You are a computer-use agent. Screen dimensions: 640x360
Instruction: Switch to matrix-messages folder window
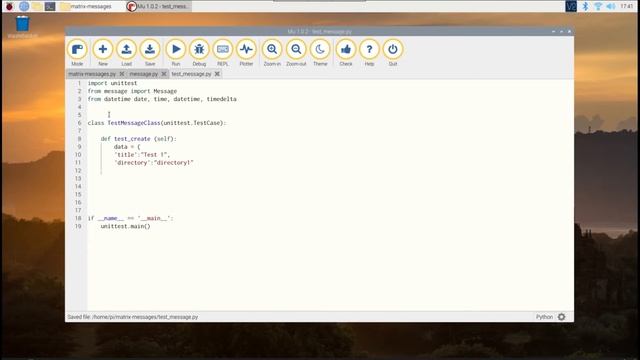87,6
